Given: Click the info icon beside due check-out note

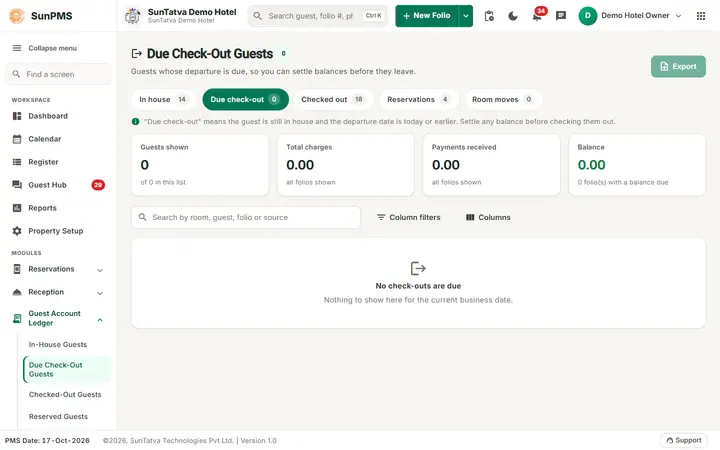Looking at the screenshot, I should point(135,122).
